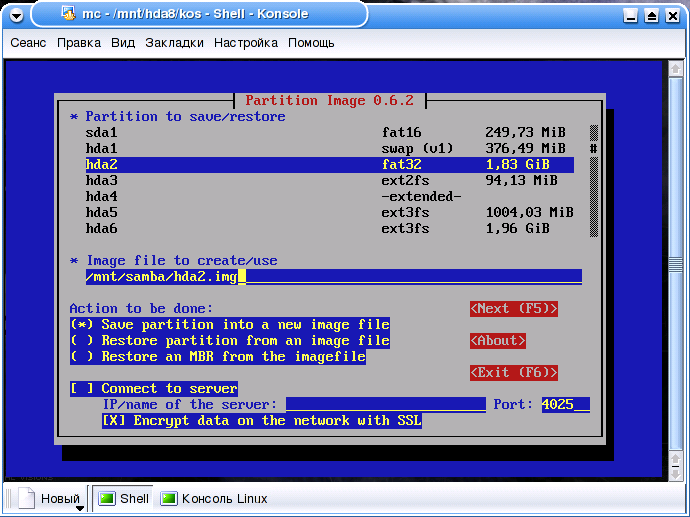Open the Правка menu

(79, 43)
